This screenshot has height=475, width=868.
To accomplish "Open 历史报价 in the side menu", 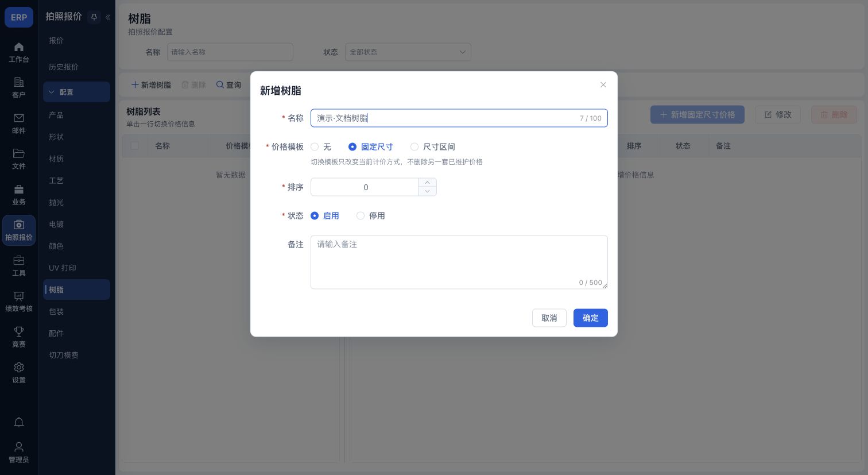I will [76, 67].
